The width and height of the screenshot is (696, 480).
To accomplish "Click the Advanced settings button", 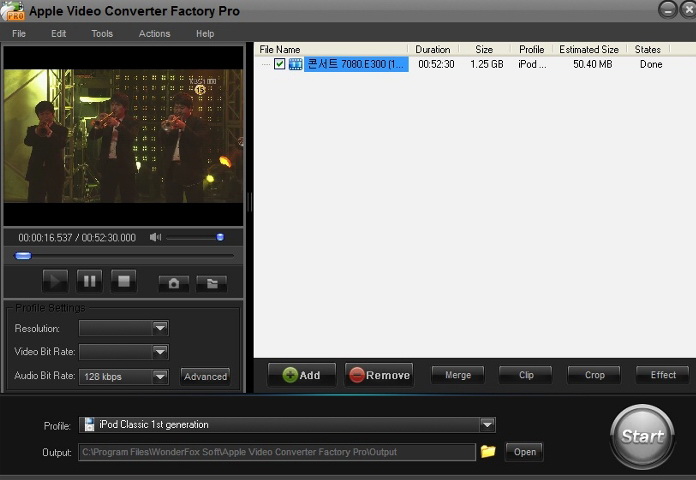I will coord(206,377).
